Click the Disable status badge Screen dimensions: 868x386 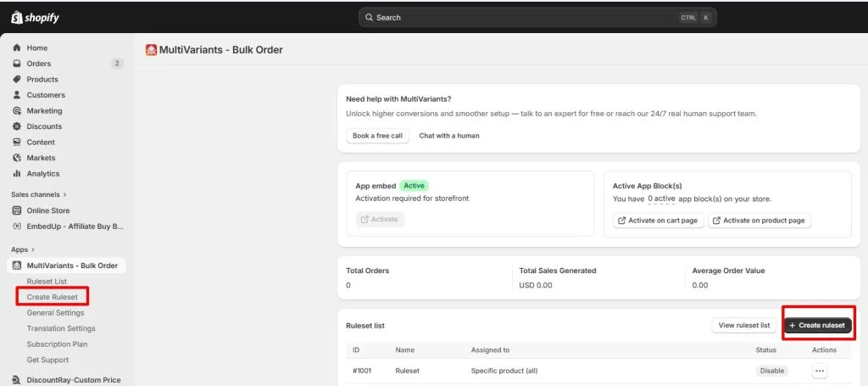pyautogui.click(x=771, y=371)
